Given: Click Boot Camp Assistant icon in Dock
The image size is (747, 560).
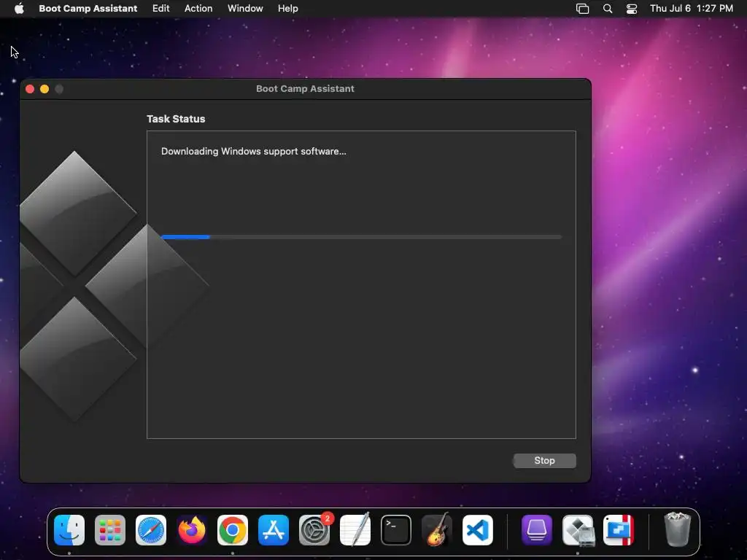Looking at the screenshot, I should coord(578,530).
